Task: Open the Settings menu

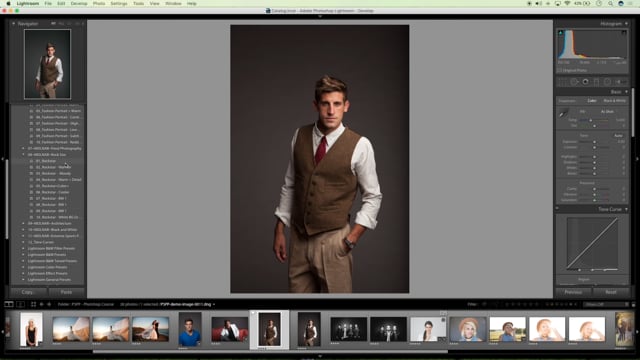Action: (119, 3)
